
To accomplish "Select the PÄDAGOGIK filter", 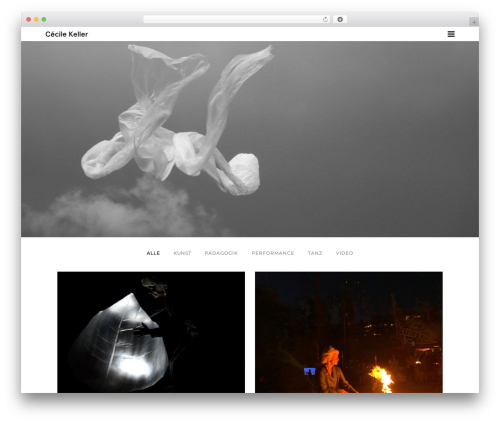I will click(x=221, y=253).
